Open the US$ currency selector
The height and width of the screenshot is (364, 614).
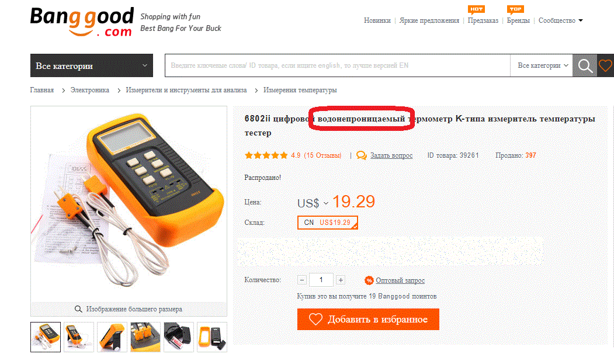(x=313, y=203)
